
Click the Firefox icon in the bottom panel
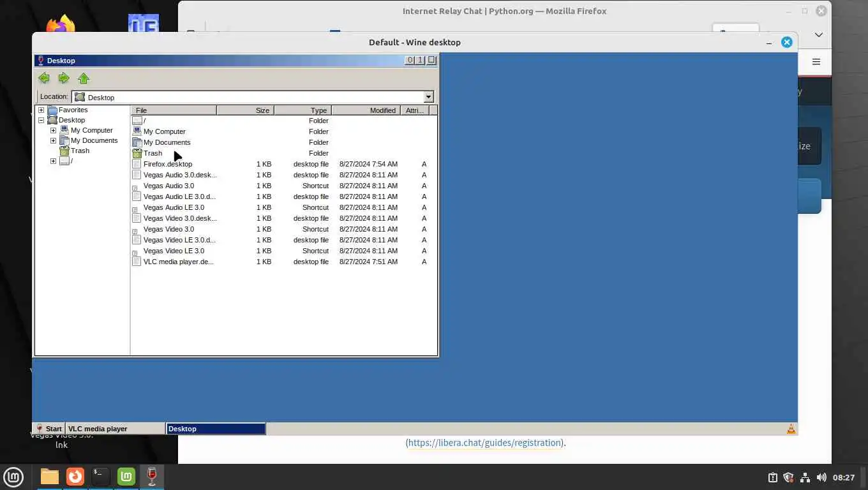pyautogui.click(x=75, y=477)
